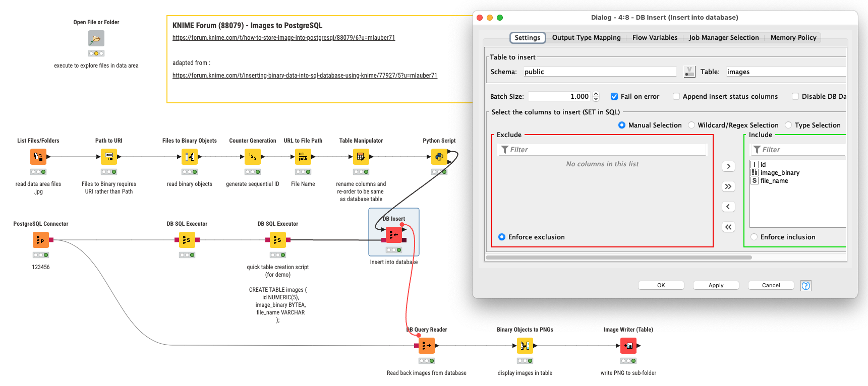The height and width of the screenshot is (386, 868).
Task: Click the Python Script node
Action: [x=439, y=157]
